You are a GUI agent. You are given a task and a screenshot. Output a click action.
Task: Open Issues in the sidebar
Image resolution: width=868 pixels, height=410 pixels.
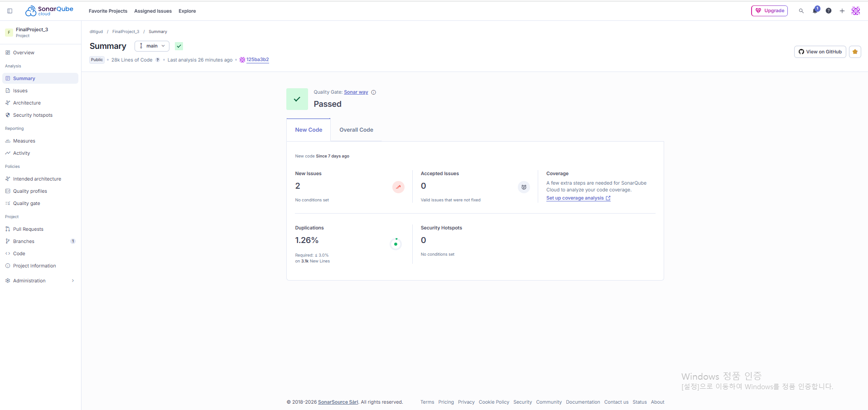click(40, 91)
